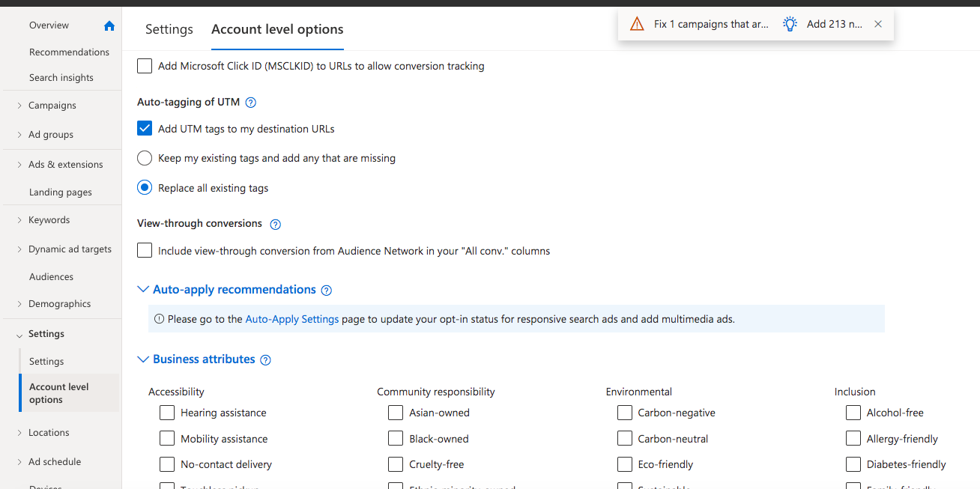980x489 pixels.
Task: Open Keywords from the sidebar
Action: (x=49, y=219)
